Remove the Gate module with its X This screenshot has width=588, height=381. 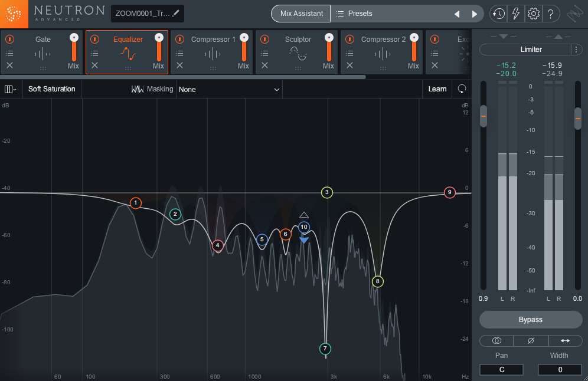10,65
